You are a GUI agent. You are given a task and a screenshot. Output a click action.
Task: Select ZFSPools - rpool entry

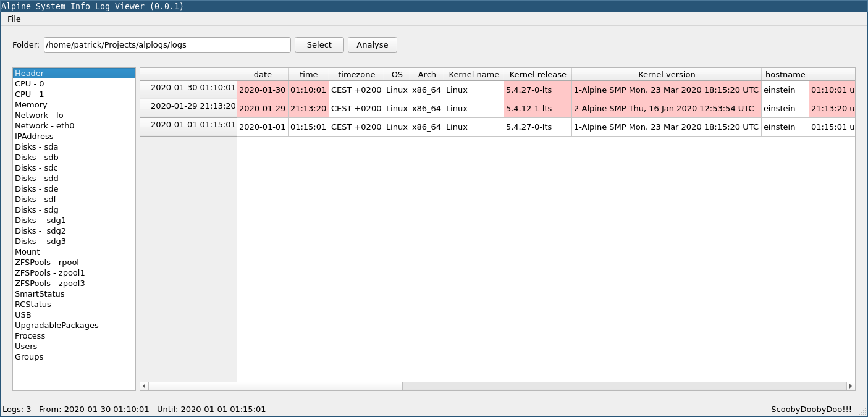[74, 263]
